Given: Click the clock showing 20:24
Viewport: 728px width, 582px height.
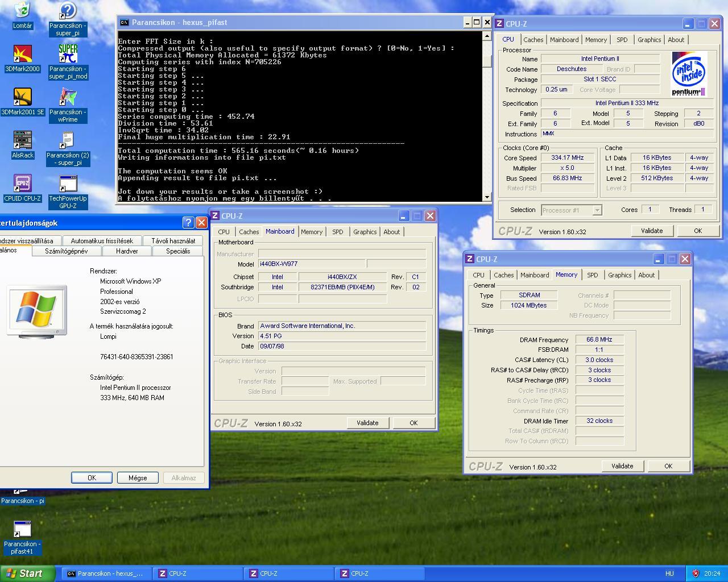Looking at the screenshot, I should pos(712,573).
